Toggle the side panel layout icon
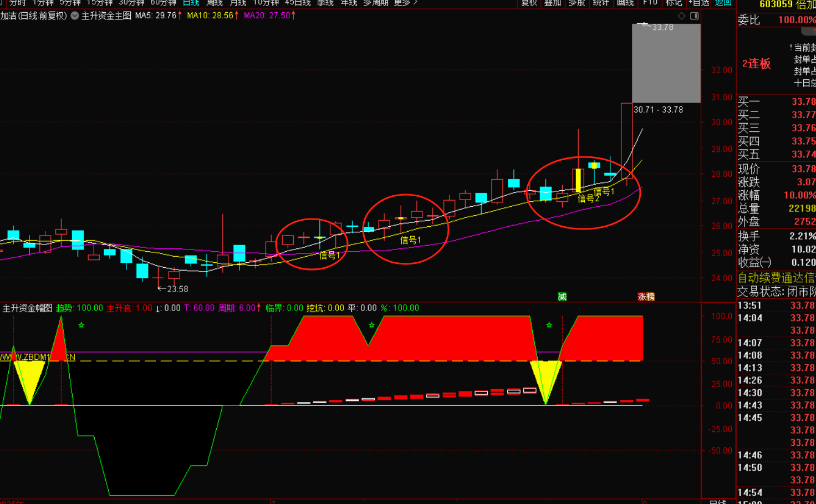This screenshot has height=504, width=816. (x=694, y=16)
